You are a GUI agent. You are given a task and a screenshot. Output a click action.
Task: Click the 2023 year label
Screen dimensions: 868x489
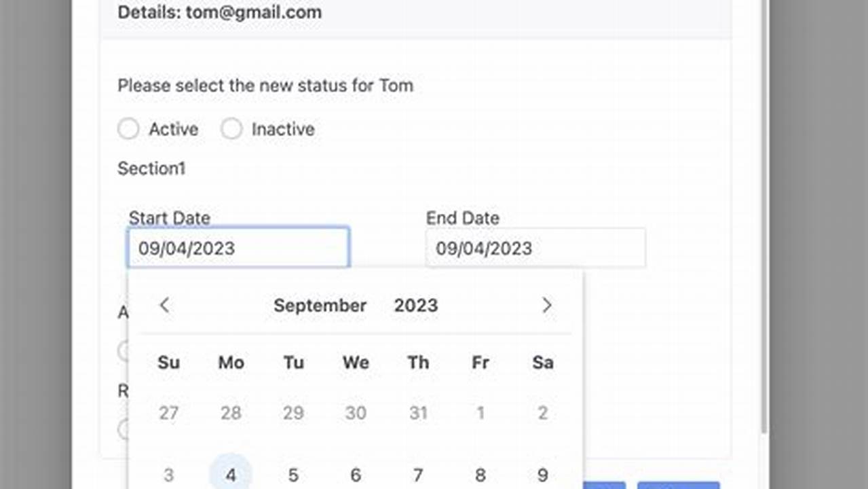415,306
